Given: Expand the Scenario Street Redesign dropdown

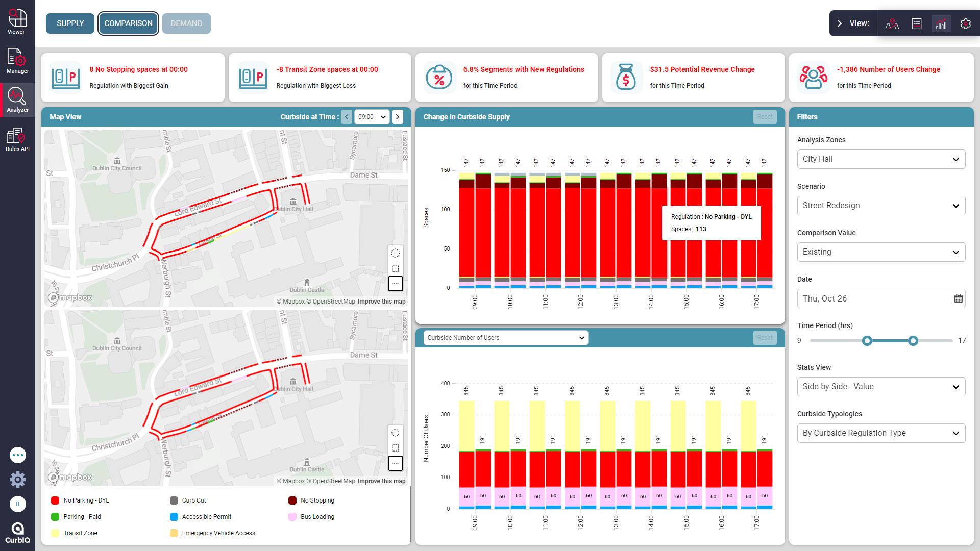Looking at the screenshot, I should coord(881,206).
